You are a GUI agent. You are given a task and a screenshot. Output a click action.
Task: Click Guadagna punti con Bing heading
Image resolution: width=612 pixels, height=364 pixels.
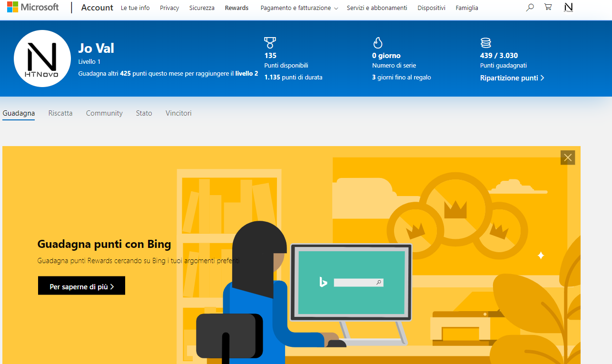(104, 245)
